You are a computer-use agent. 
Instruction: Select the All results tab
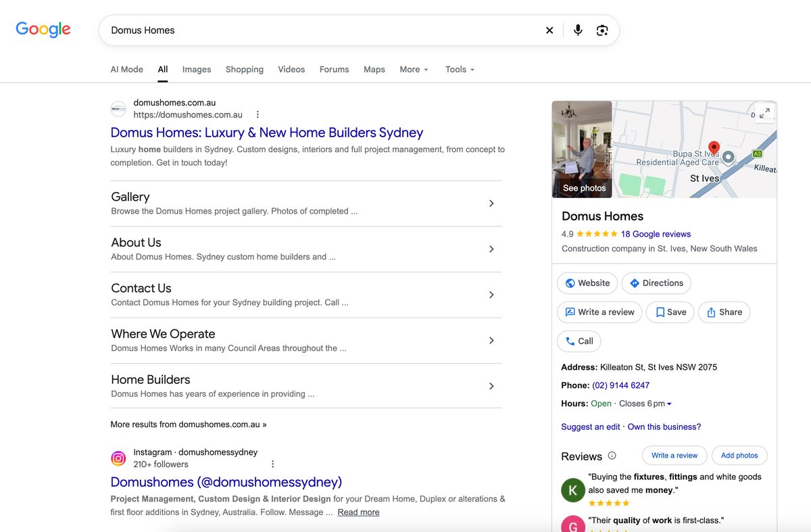pos(163,70)
